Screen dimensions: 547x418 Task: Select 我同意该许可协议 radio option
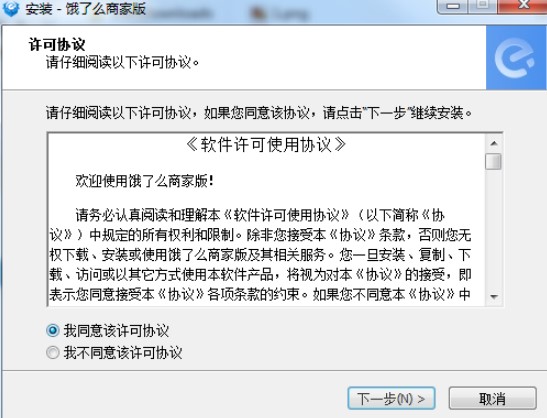pyautogui.click(x=53, y=330)
